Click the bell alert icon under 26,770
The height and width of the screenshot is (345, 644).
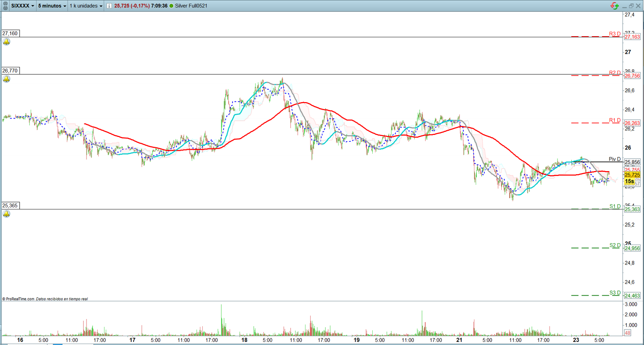[7, 79]
